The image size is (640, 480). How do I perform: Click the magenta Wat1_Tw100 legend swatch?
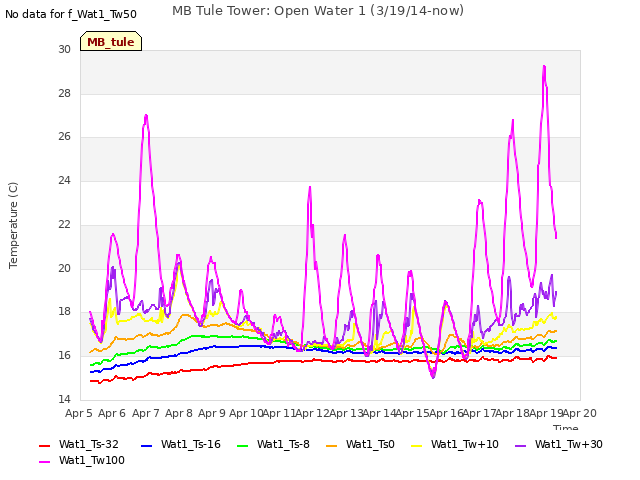tap(45, 462)
